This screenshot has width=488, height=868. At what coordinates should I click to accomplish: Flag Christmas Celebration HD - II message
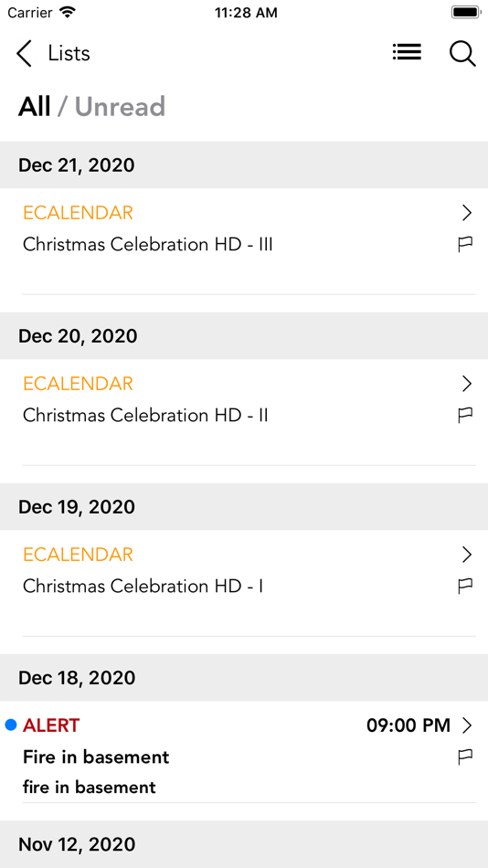click(x=465, y=415)
